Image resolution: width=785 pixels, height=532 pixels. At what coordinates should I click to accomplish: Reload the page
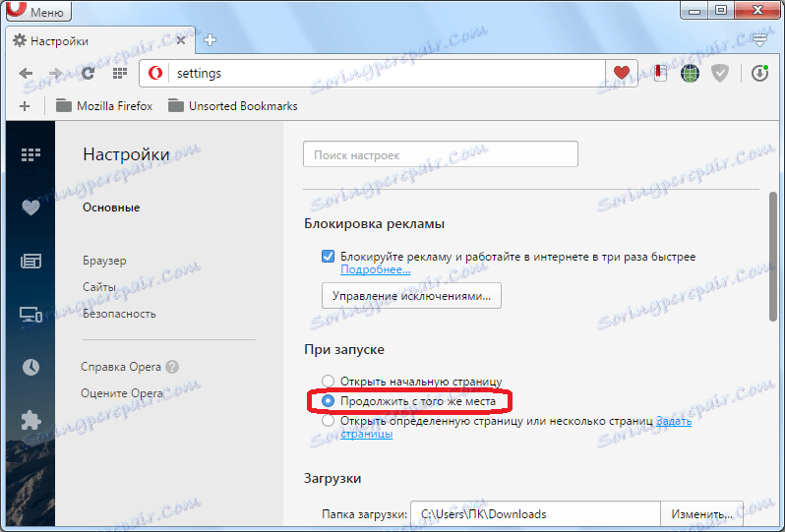pyautogui.click(x=89, y=74)
